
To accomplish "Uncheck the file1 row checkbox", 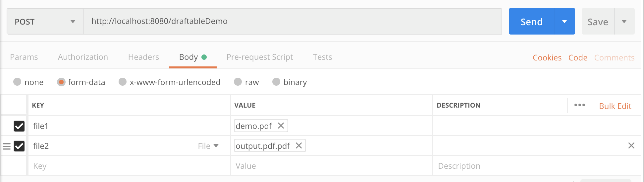I will [x=19, y=126].
